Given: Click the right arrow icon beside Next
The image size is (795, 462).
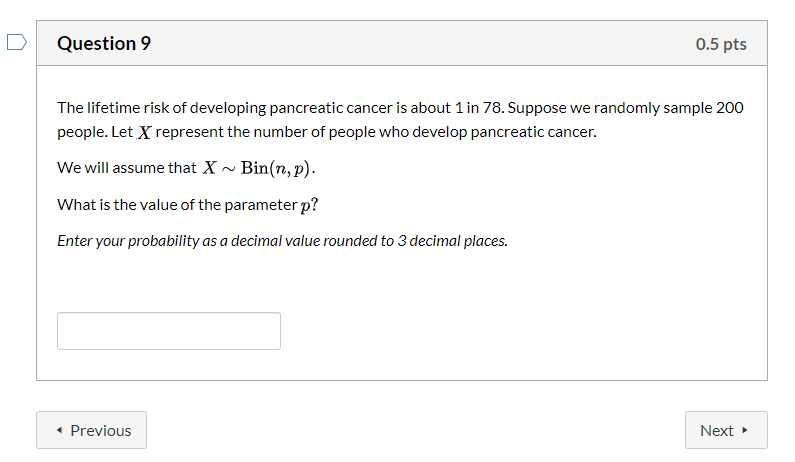Looking at the screenshot, I should click(x=744, y=430).
